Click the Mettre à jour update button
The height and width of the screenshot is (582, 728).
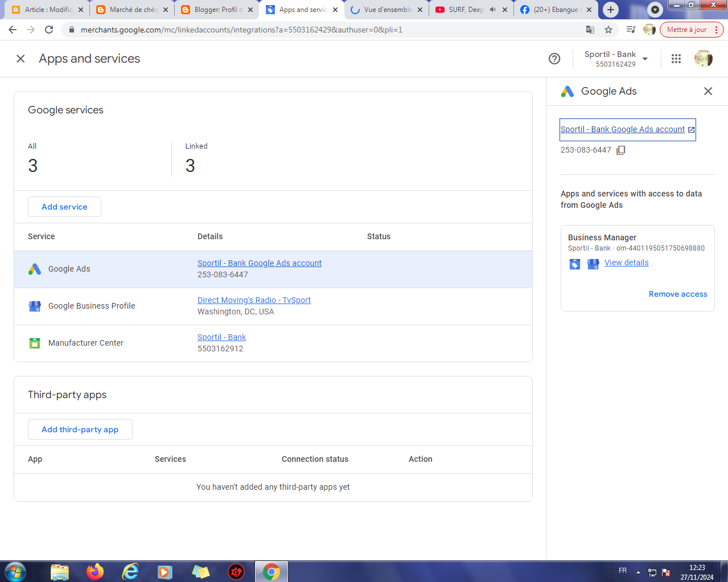[691, 30]
